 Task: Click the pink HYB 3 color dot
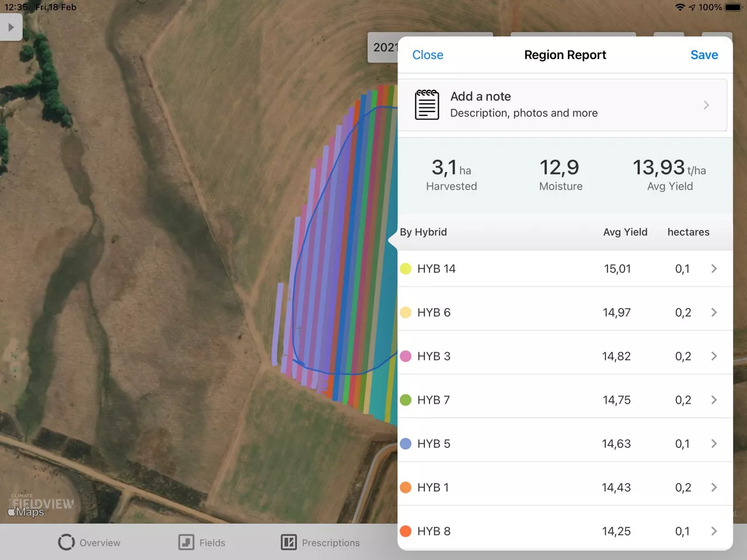[x=406, y=356]
